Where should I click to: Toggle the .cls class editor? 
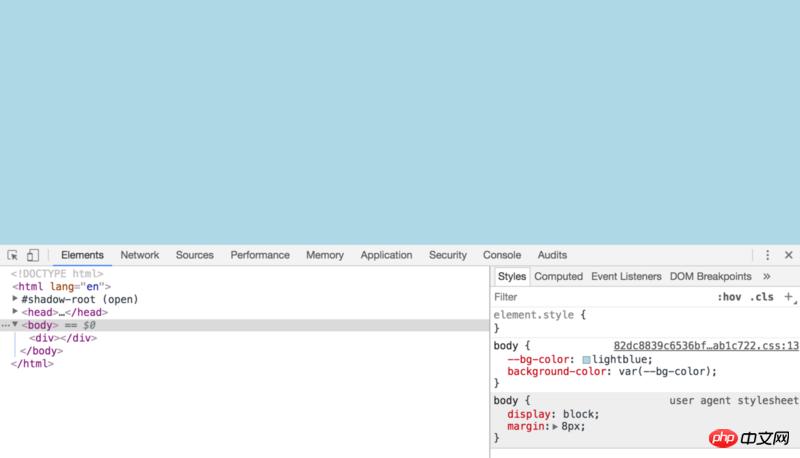pyautogui.click(x=762, y=297)
